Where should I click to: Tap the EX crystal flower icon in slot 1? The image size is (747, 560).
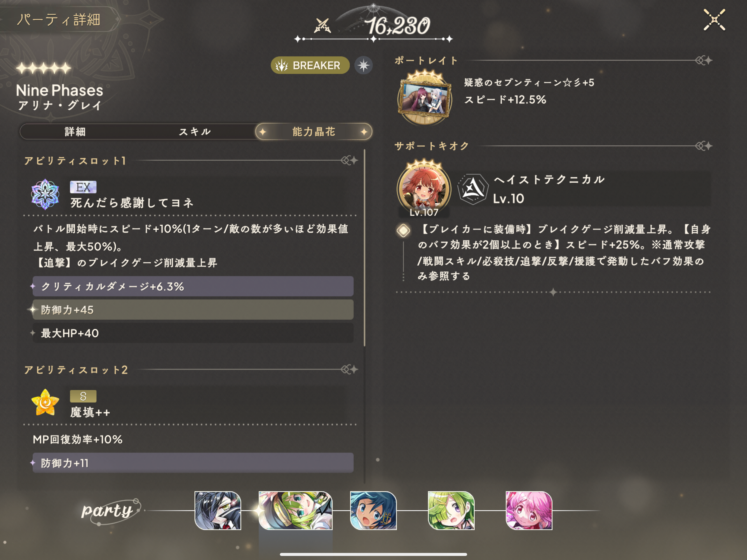[x=45, y=194]
